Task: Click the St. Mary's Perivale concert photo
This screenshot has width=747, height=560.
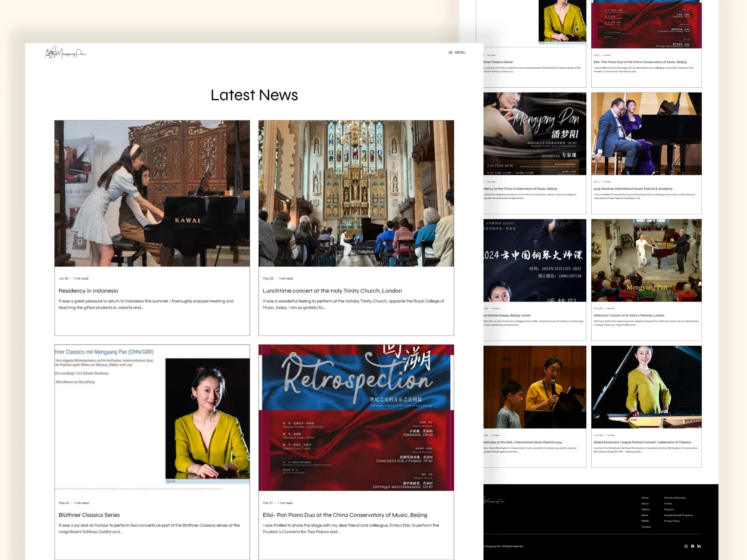Action: 647,260
